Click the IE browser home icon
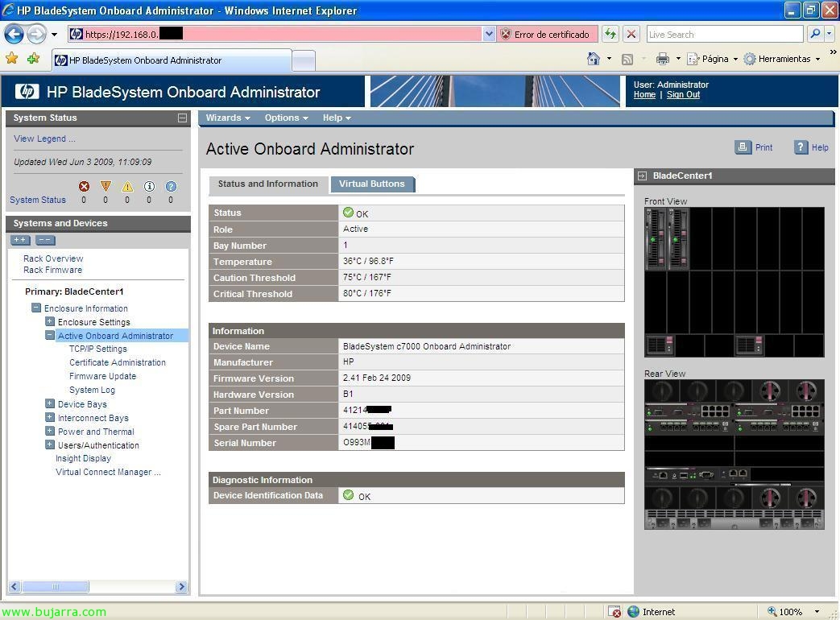The height and width of the screenshot is (620, 840). [x=594, y=59]
